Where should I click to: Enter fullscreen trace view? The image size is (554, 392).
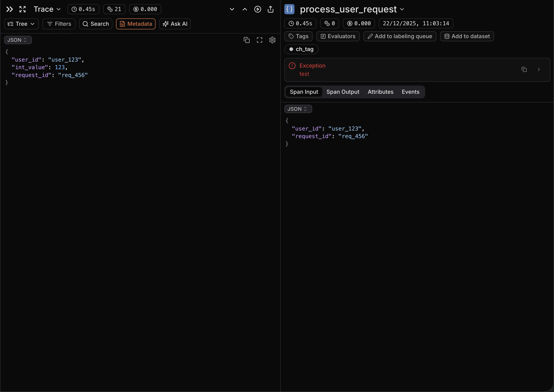[x=22, y=9]
